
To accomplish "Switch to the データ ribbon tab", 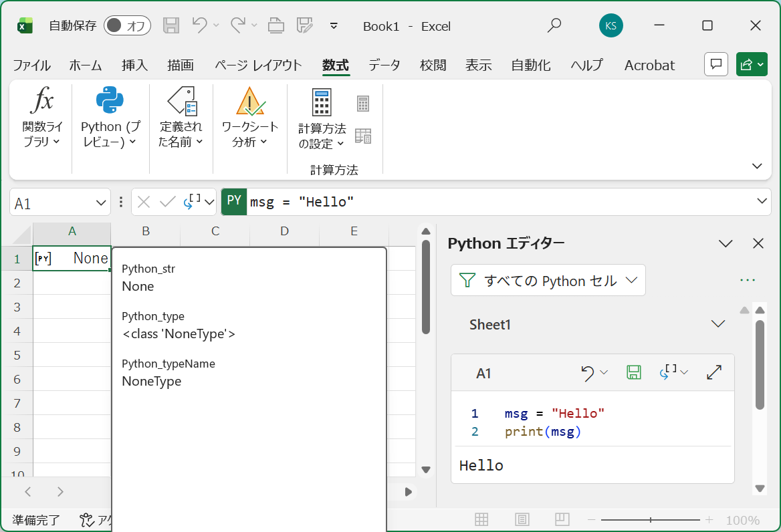I will tap(384, 65).
